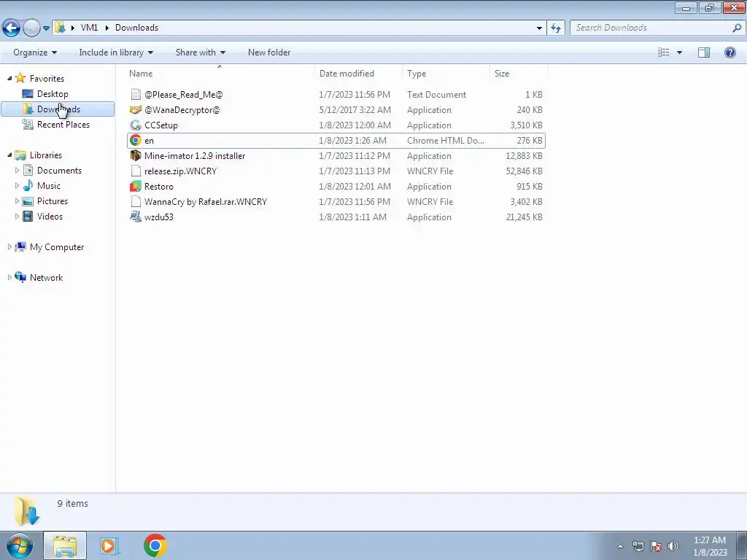
Task: Click the 52,846 KB size cell
Action: pyautogui.click(x=524, y=171)
